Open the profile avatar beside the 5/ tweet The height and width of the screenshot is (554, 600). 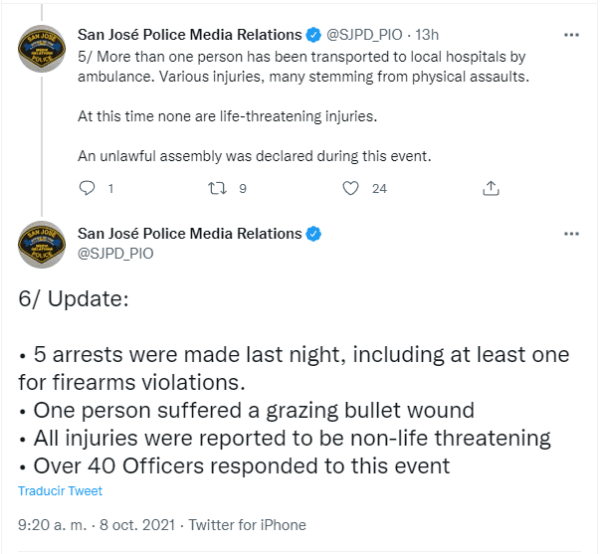pyautogui.click(x=41, y=50)
